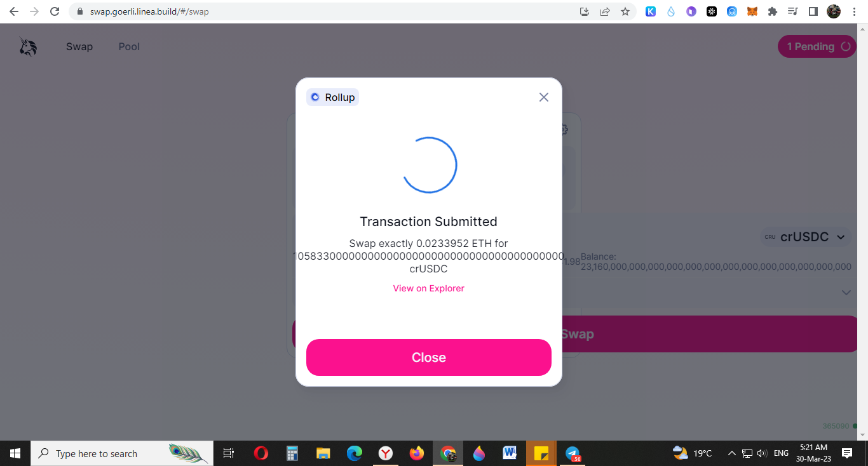The image size is (868, 466).
Task: Open the Pool tab
Action: tap(129, 46)
